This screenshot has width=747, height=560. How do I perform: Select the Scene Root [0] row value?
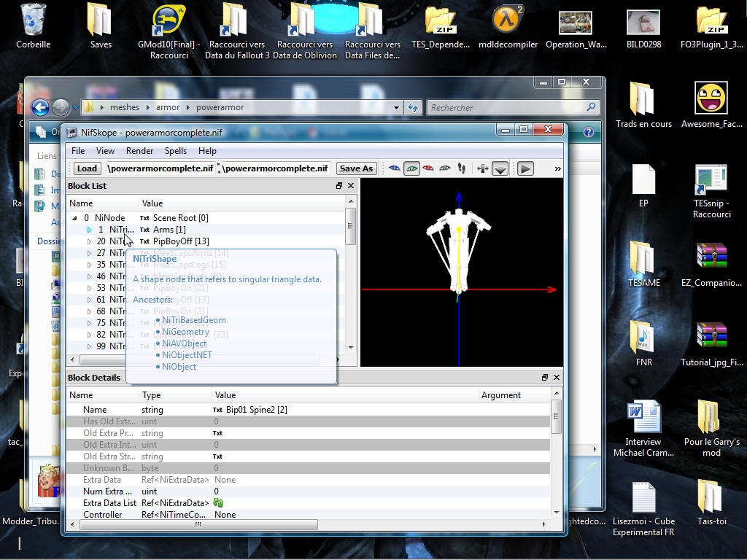[181, 218]
